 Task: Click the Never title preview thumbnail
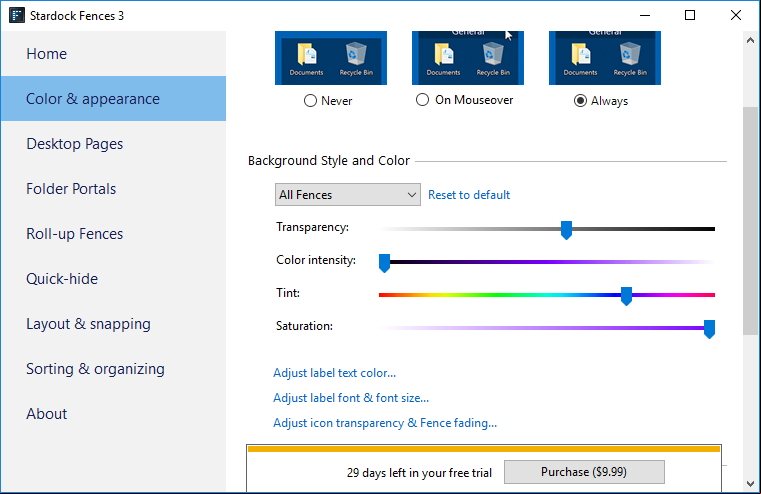coord(331,58)
